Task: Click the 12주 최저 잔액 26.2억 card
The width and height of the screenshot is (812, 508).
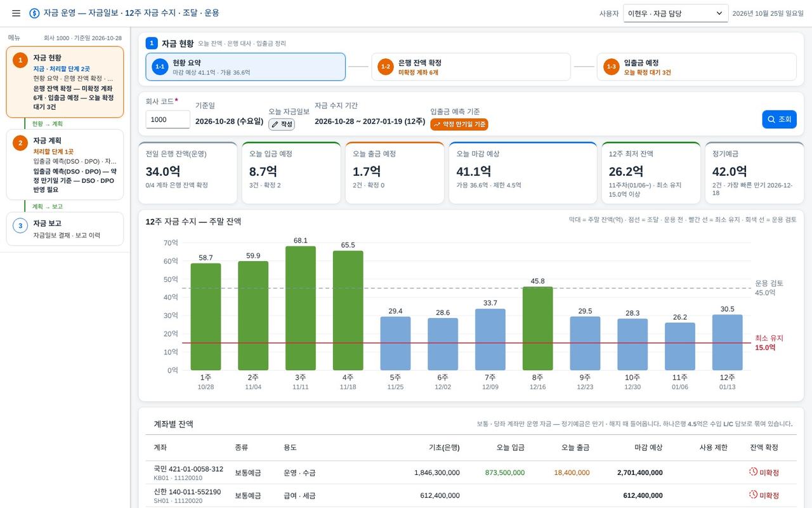Action: 651,173
